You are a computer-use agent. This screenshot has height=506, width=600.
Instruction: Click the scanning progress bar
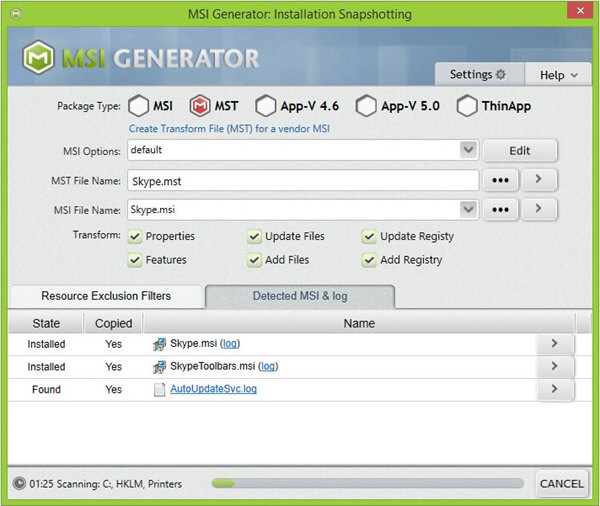367,483
